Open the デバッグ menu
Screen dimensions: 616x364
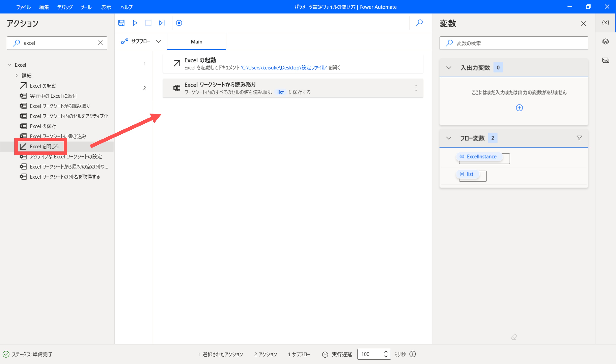pos(65,7)
